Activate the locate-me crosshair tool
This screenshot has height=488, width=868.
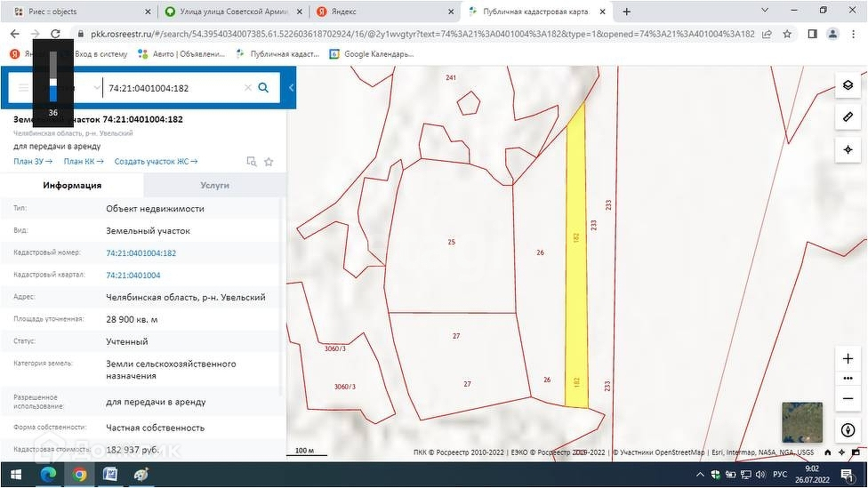(848, 150)
